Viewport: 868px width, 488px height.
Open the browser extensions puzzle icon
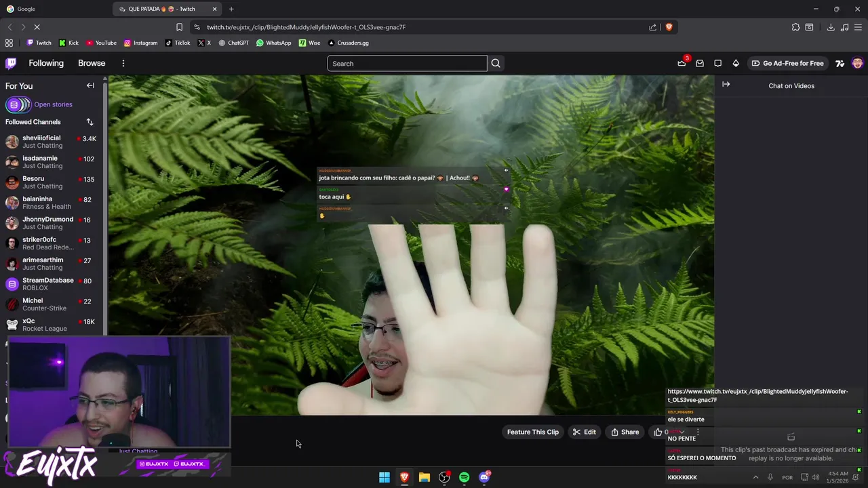coord(795,27)
